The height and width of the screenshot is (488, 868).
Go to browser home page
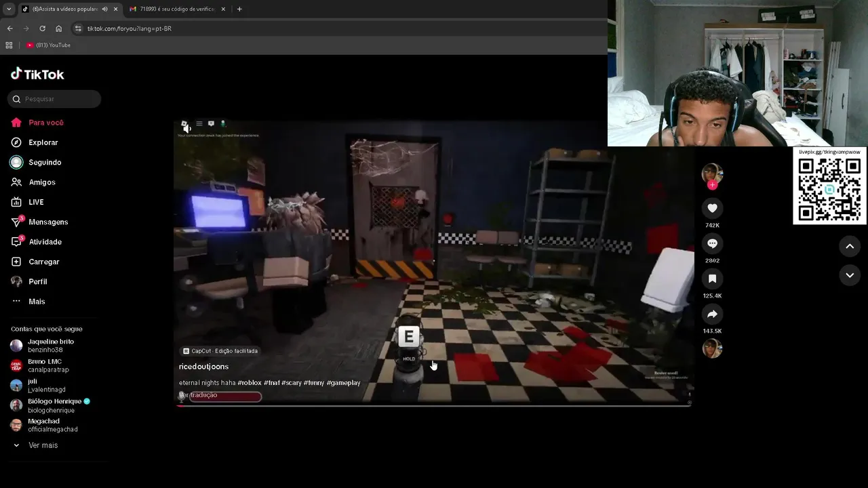point(58,28)
